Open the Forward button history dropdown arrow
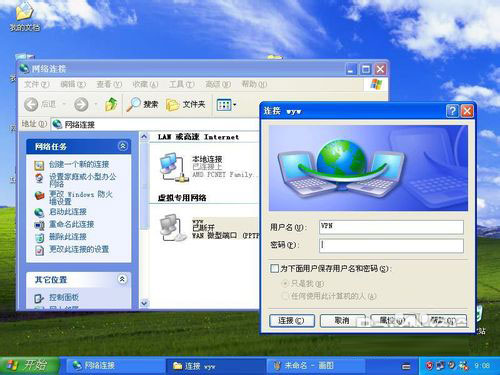This screenshot has width=500, height=375. point(96,105)
